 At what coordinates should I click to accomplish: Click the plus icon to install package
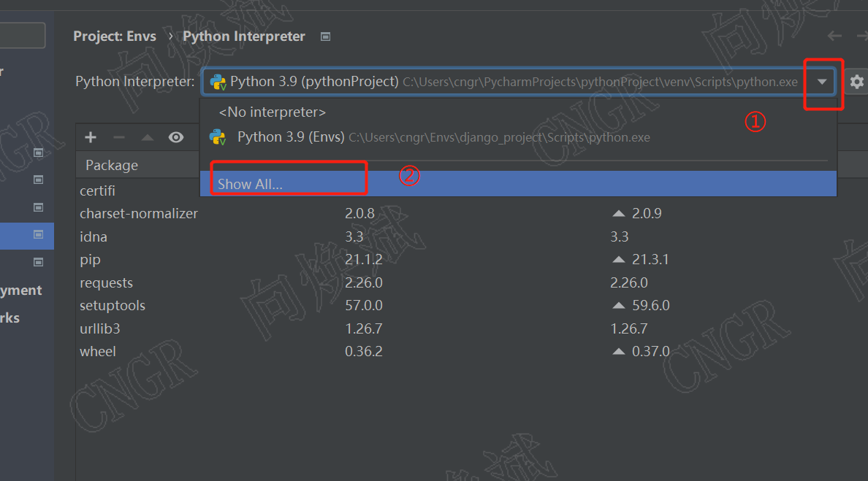coord(91,137)
